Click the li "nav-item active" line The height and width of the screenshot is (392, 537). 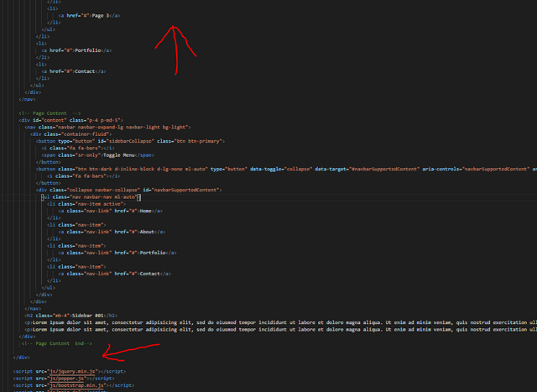[x=86, y=204]
